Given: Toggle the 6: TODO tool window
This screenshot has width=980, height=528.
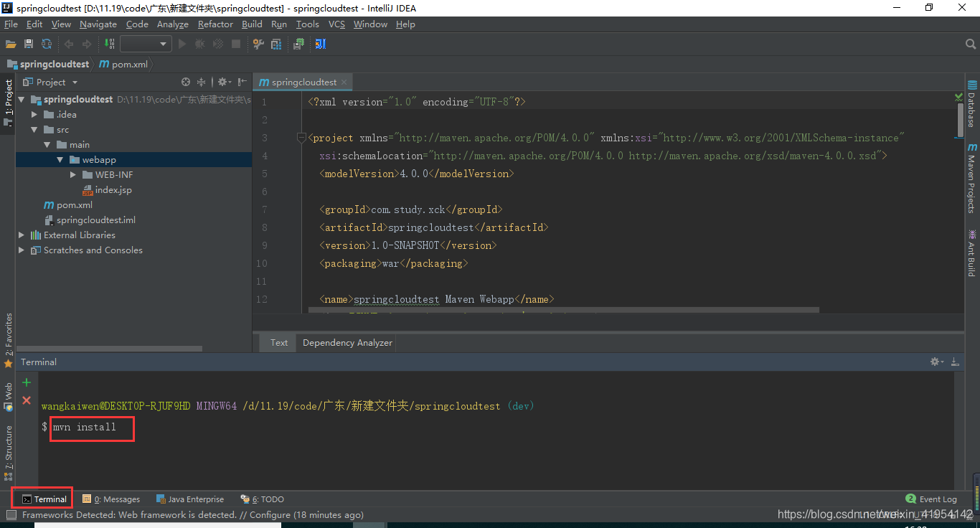Looking at the screenshot, I should [x=262, y=499].
